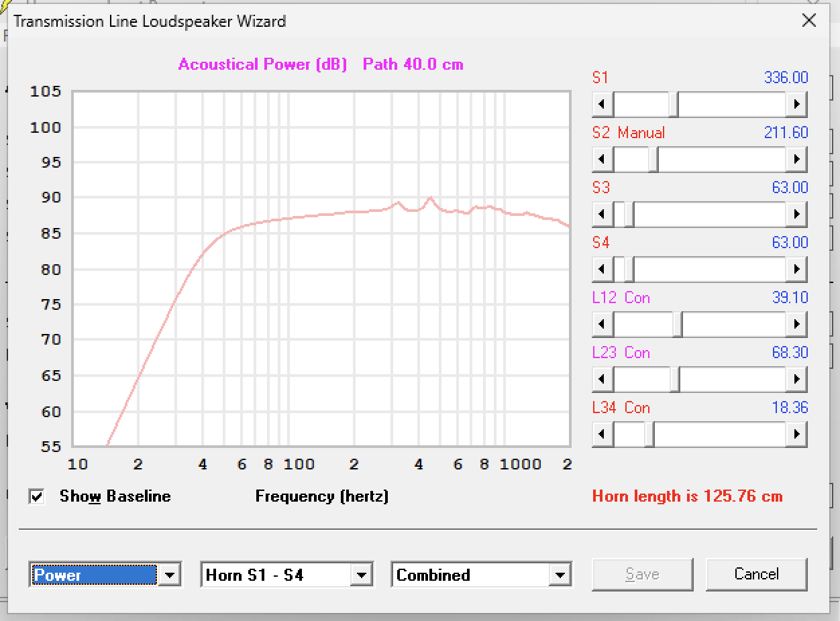Viewport: 840px width, 621px height.
Task: Click the L12 Con slider left arrow
Action: 602,325
